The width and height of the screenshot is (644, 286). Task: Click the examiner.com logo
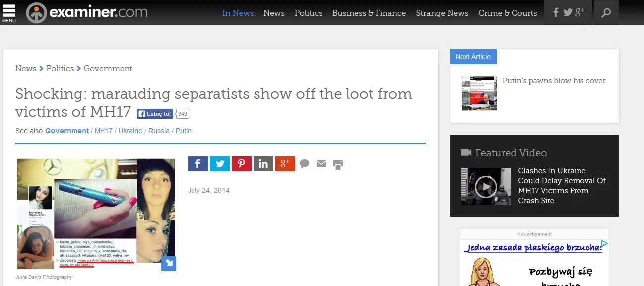point(87,13)
